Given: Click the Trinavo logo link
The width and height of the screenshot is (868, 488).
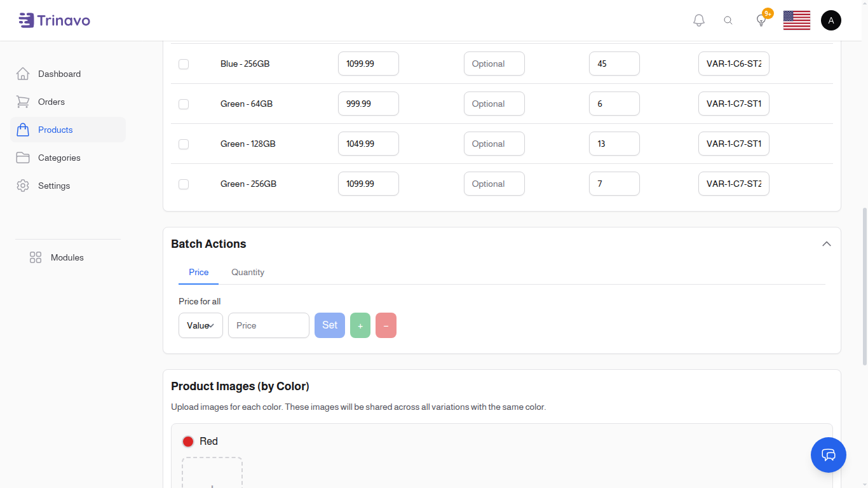Looking at the screenshot, I should [x=54, y=20].
